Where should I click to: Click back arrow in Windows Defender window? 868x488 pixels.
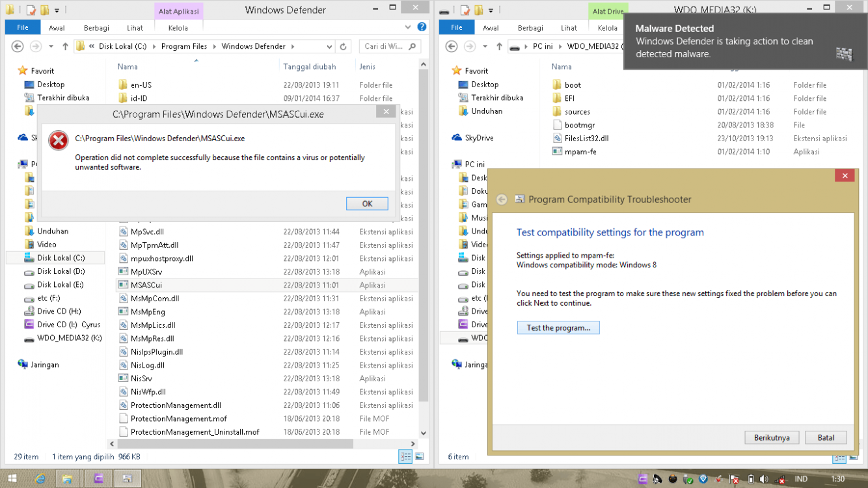coord(18,46)
